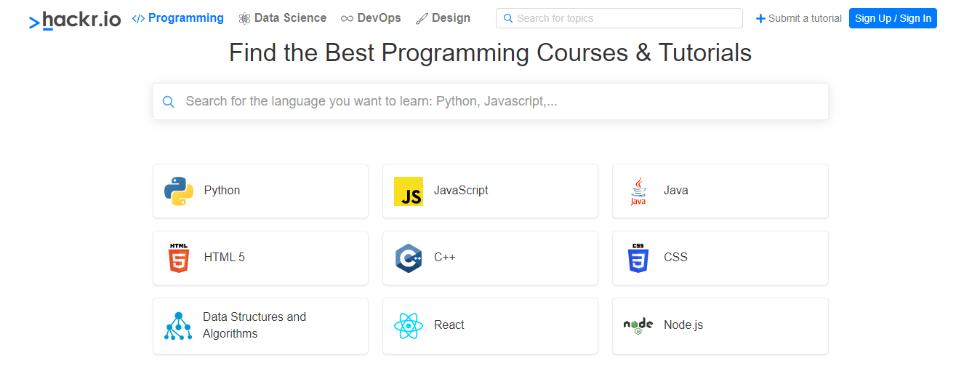Focus the language search input box
Viewport: 980px width, 366px height.
click(491, 101)
